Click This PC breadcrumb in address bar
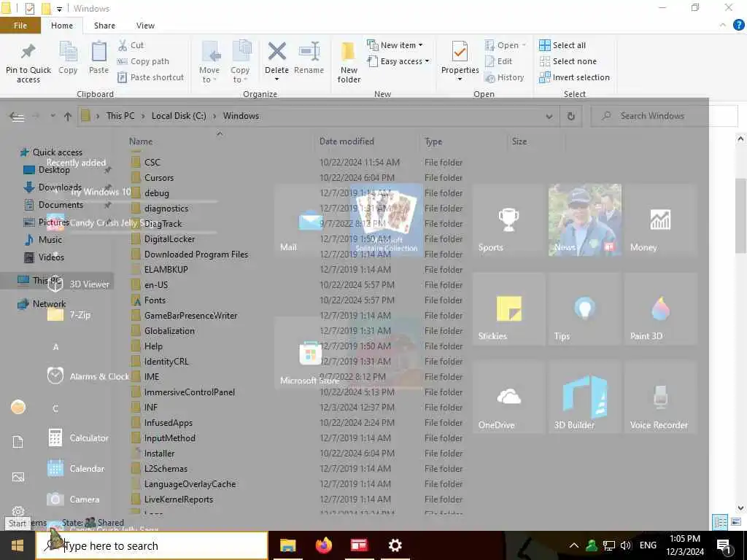The image size is (747, 560). pyautogui.click(x=120, y=116)
